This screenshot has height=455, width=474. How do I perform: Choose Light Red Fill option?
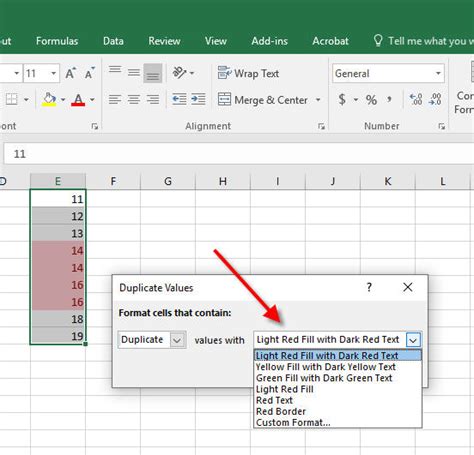pyautogui.click(x=338, y=389)
